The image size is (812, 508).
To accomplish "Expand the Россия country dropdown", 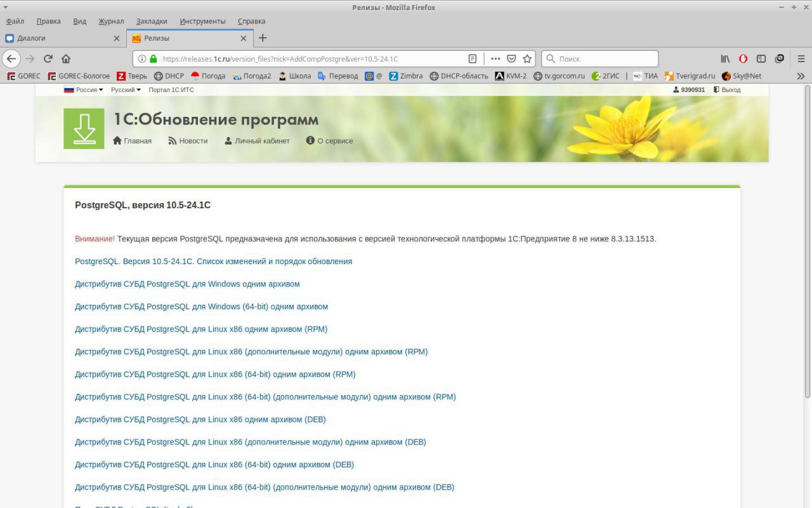I will click(x=83, y=90).
